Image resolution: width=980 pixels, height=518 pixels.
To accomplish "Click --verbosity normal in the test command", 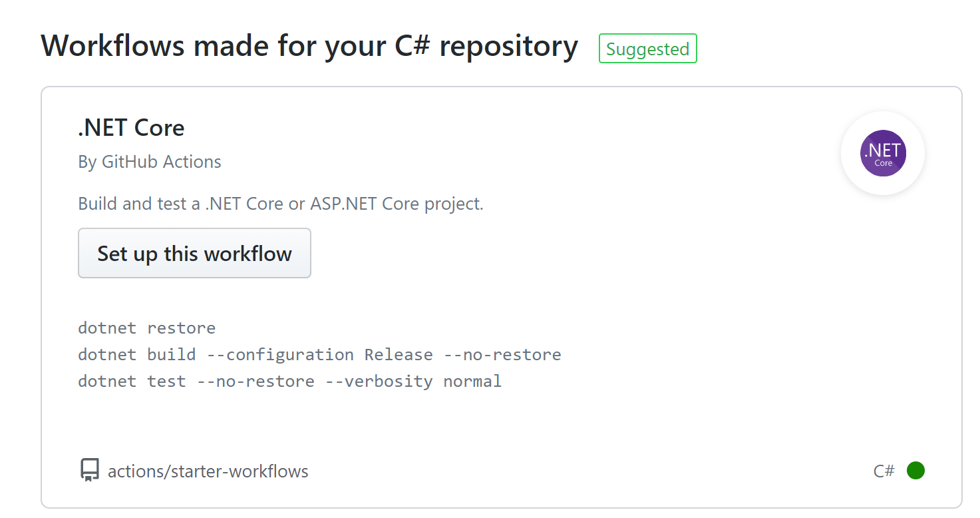I will click(x=413, y=382).
